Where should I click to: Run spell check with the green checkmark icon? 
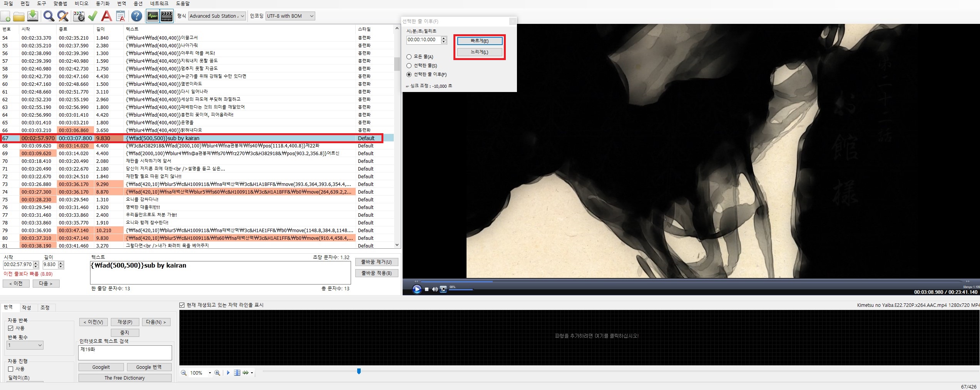(92, 16)
